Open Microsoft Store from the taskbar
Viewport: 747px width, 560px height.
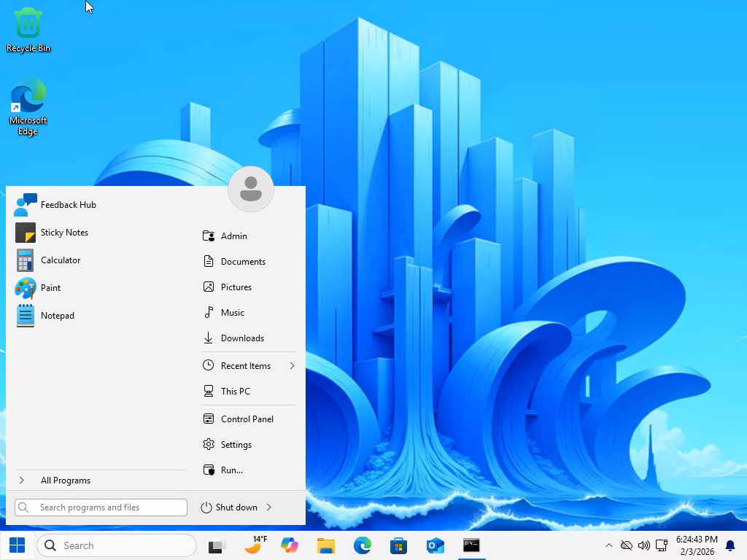click(x=398, y=545)
